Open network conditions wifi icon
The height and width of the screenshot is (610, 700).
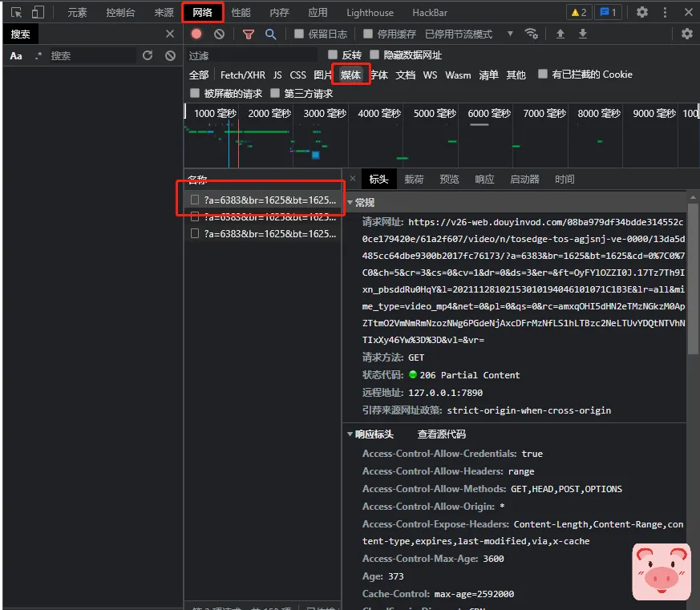coord(531,34)
